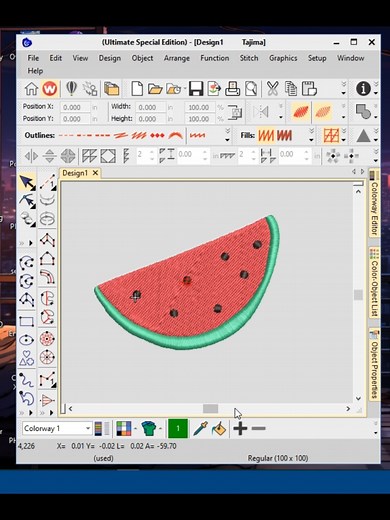Screen dimensions: 390x520
Task: Expand the standard toolbar overflow chevron
Action: tap(344, 89)
